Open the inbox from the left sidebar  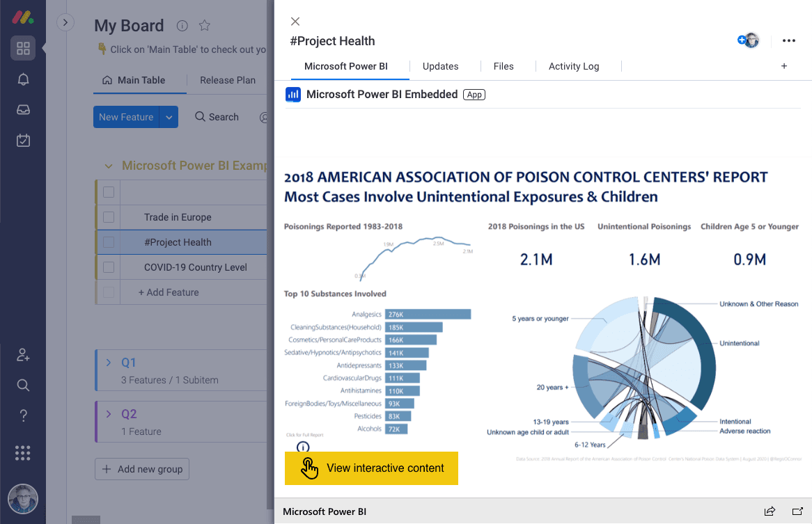[23, 109]
